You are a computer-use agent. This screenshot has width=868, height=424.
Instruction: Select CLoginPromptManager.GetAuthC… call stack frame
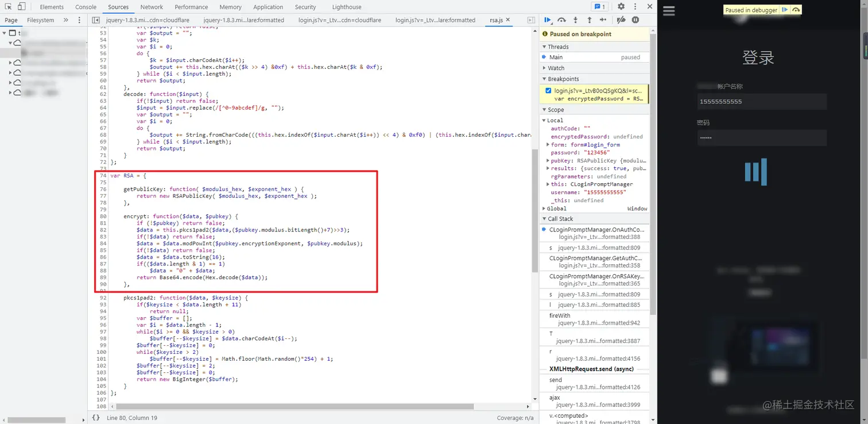point(595,262)
